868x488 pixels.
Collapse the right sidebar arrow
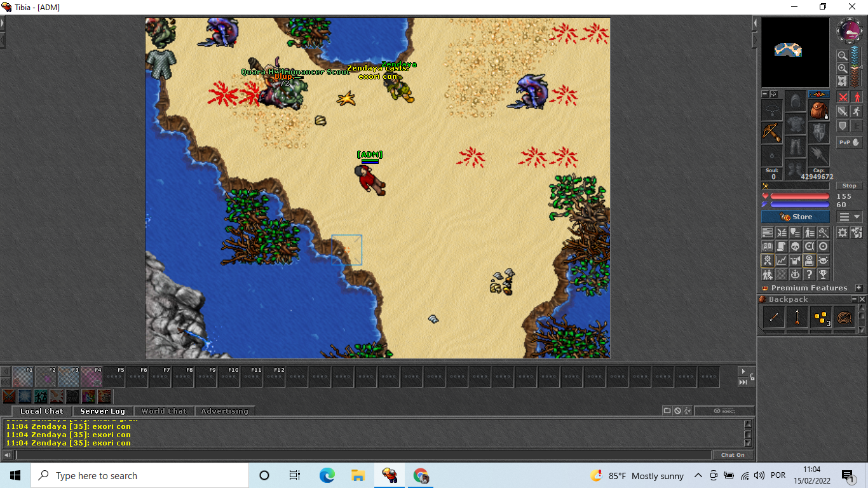click(755, 23)
